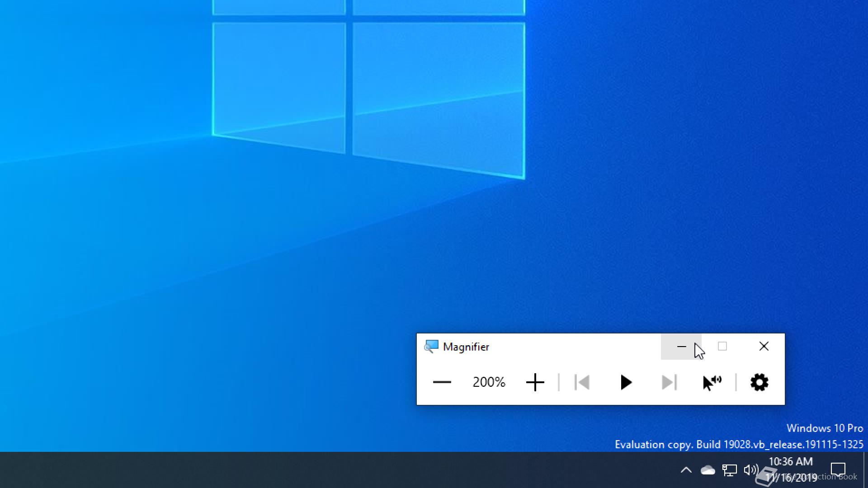Open Magnifier settings gear

point(759,382)
